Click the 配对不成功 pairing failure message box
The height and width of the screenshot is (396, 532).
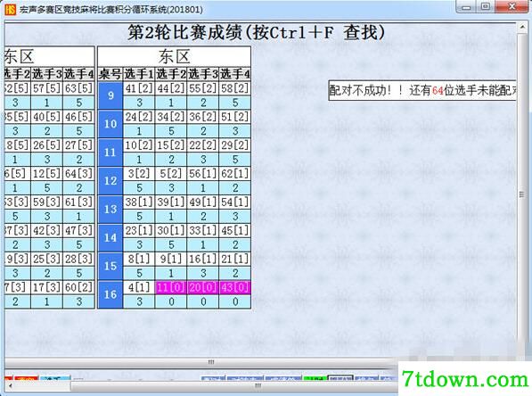[422, 90]
